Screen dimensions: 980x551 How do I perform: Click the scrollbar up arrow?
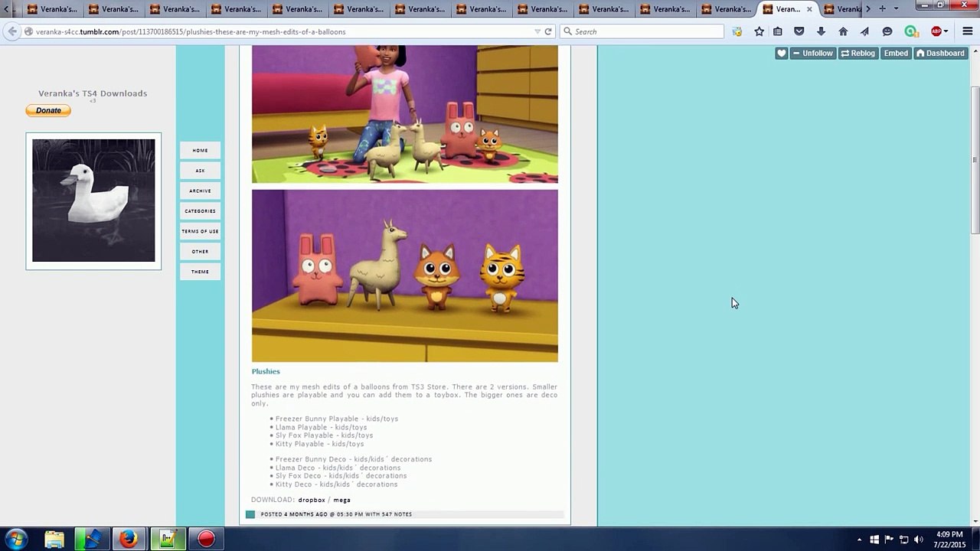coord(975,50)
